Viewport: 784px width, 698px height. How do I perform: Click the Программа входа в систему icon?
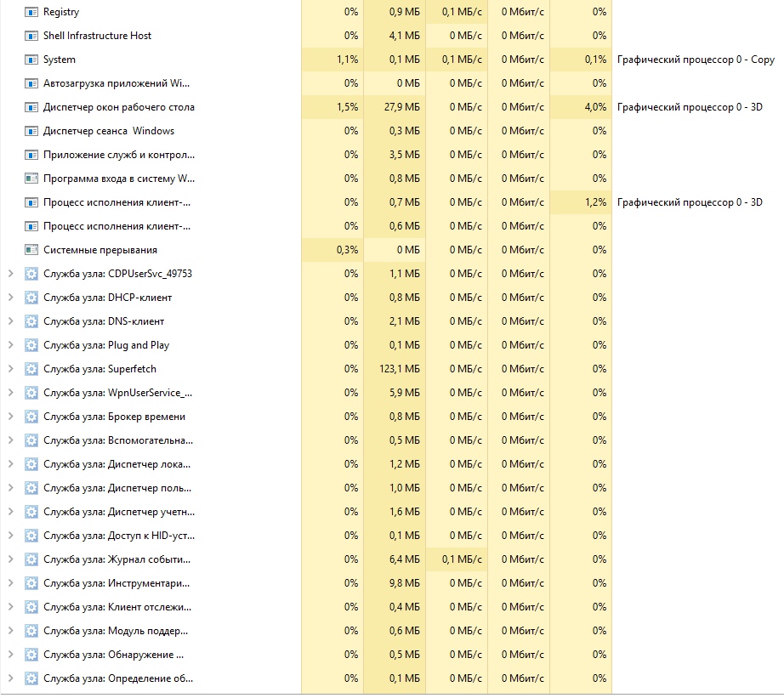coord(31,179)
